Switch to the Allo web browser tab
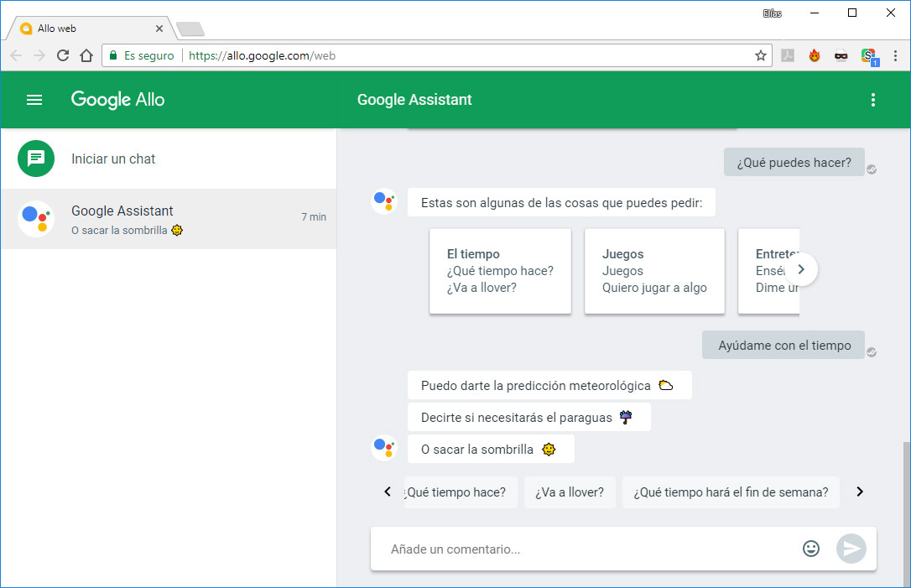Viewport: 911px width, 588px height. (84, 27)
